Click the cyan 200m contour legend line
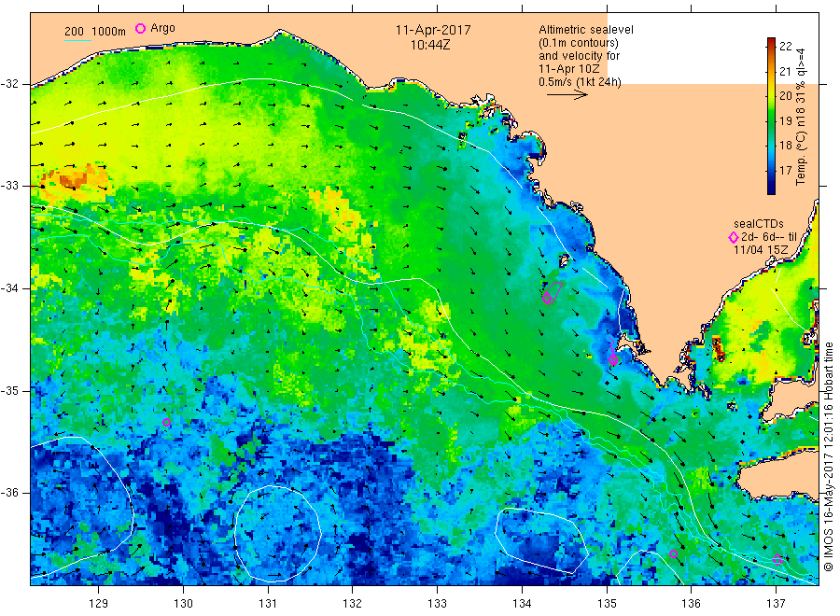 pos(77,39)
